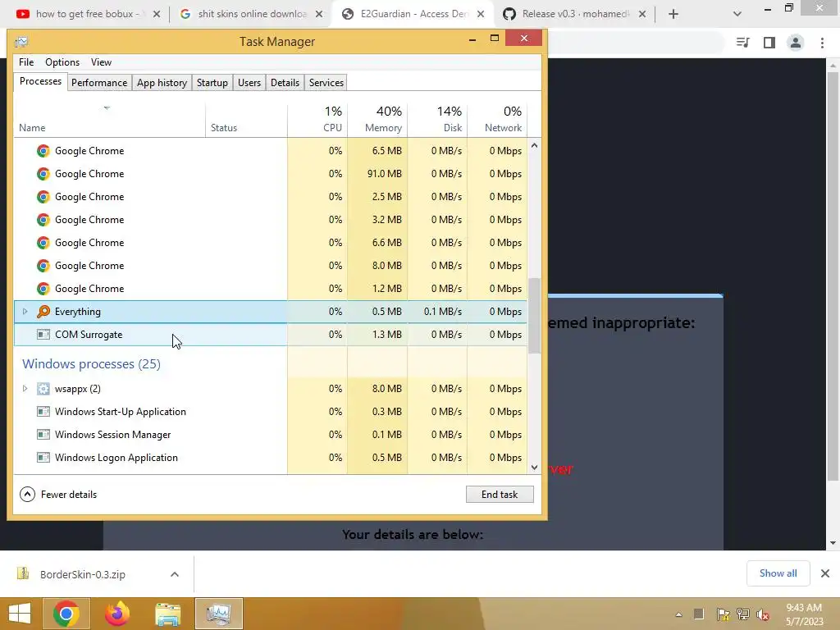
Task: Close the downloads bar with X
Action: coord(825,573)
